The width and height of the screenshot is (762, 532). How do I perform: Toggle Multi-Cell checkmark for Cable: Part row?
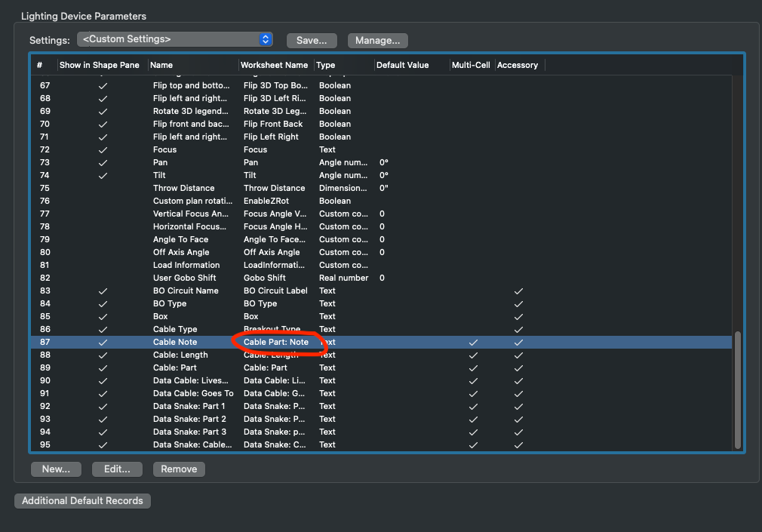coord(473,367)
